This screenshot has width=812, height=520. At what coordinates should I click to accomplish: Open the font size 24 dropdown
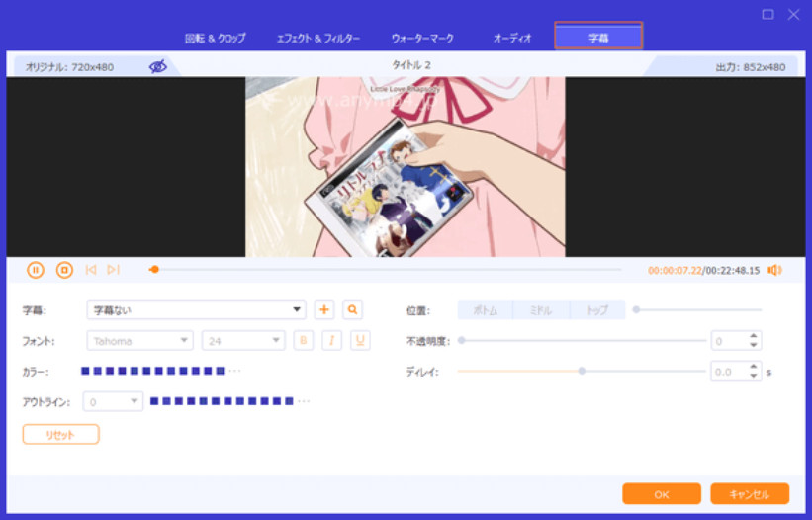point(243,340)
